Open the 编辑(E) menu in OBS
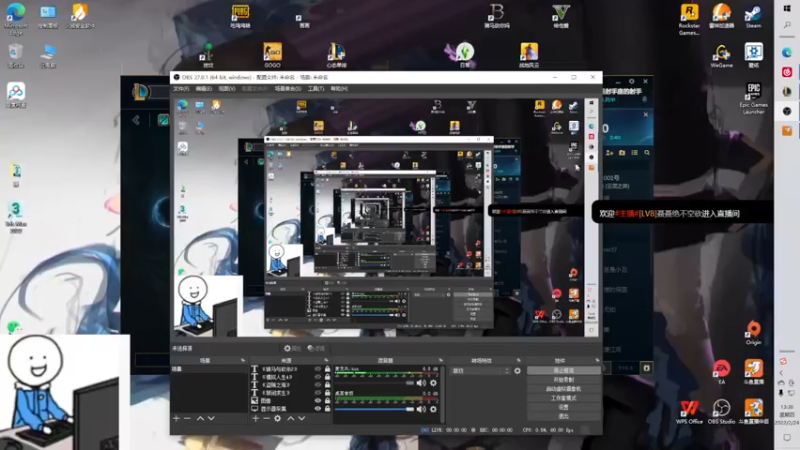Screen dimensions: 800x450 pos(204,89)
